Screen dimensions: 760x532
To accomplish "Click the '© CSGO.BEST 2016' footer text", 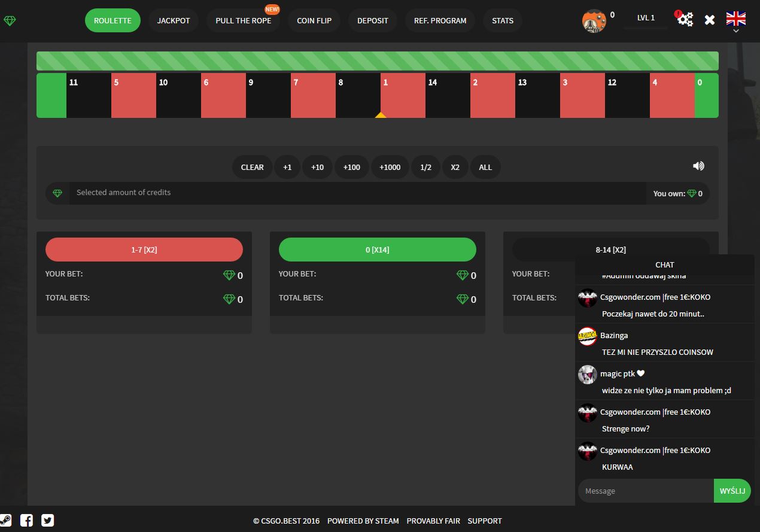I will pyautogui.click(x=286, y=521).
